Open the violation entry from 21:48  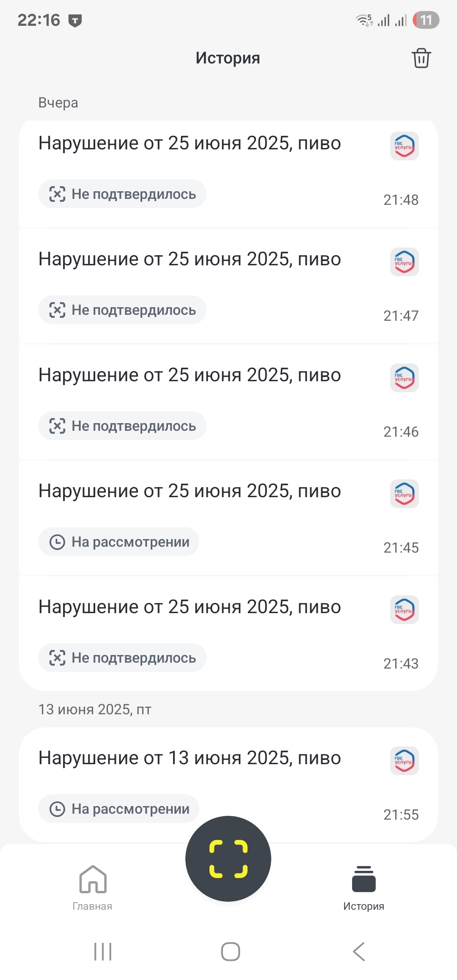coord(190,143)
